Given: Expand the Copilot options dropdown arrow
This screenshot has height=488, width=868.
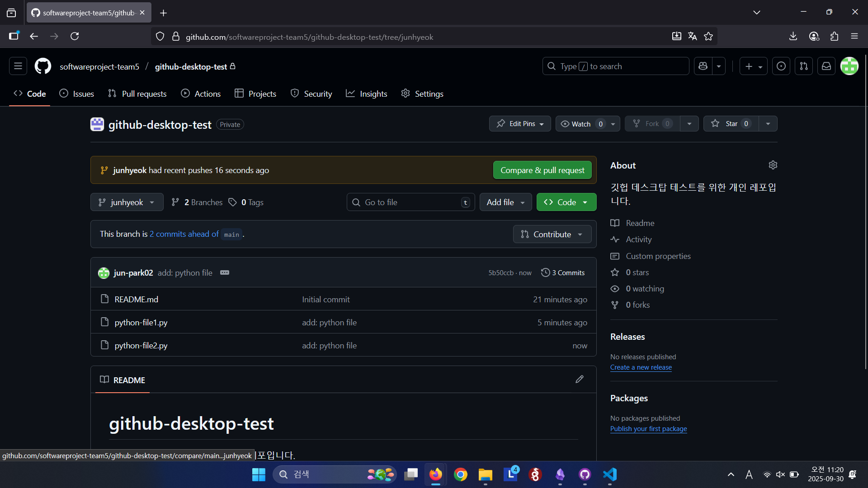Looking at the screenshot, I should point(719,66).
